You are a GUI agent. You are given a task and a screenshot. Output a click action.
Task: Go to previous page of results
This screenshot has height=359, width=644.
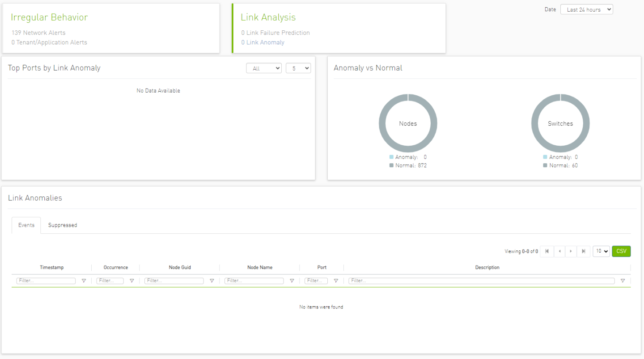[x=559, y=251]
